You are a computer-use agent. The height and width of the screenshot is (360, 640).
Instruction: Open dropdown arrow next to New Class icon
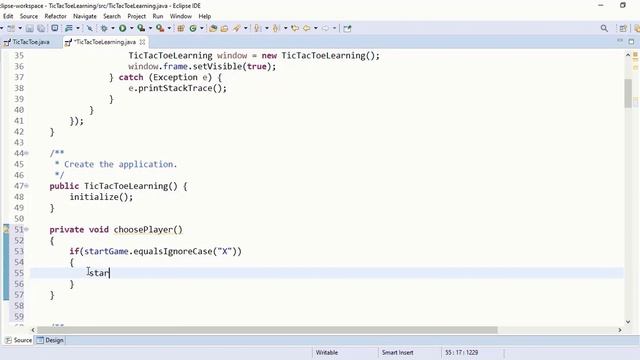202,28
